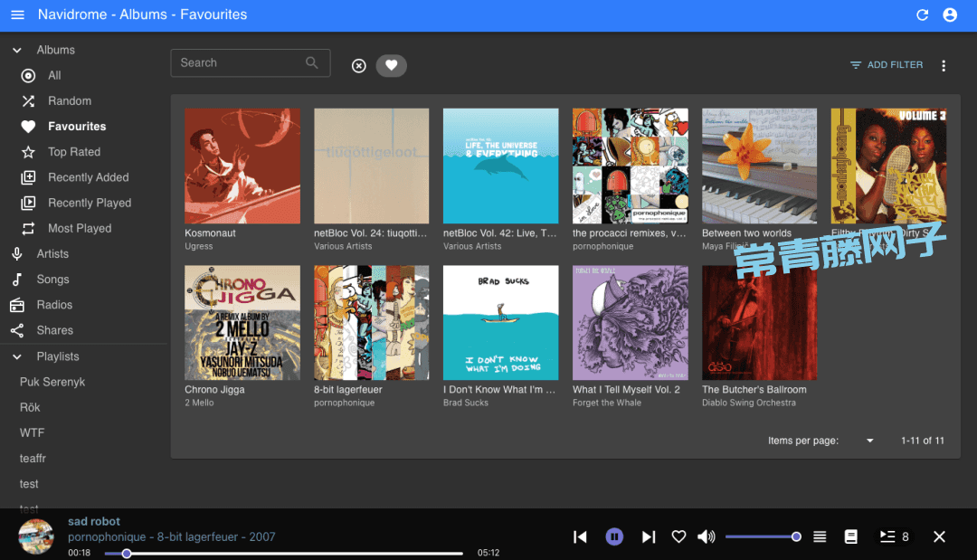
Task: Click the now-playing cover art in player
Action: point(36,536)
